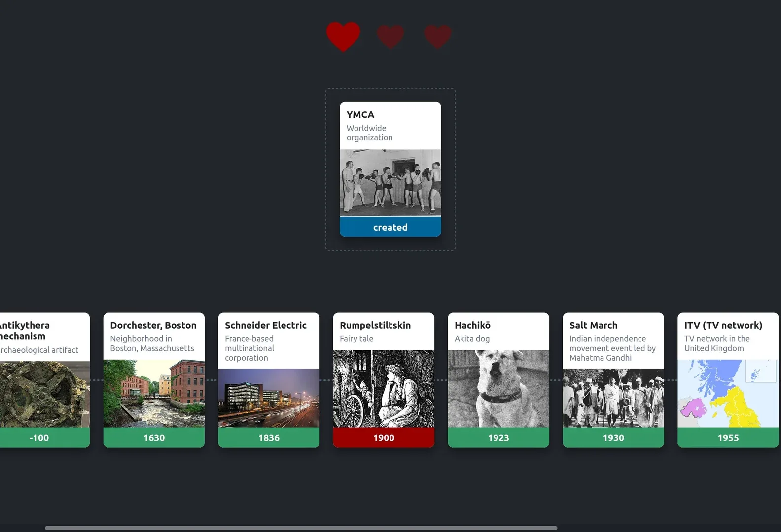Select the Schneider Electric building photo
This screenshot has height=532, width=781.
[x=269, y=398]
